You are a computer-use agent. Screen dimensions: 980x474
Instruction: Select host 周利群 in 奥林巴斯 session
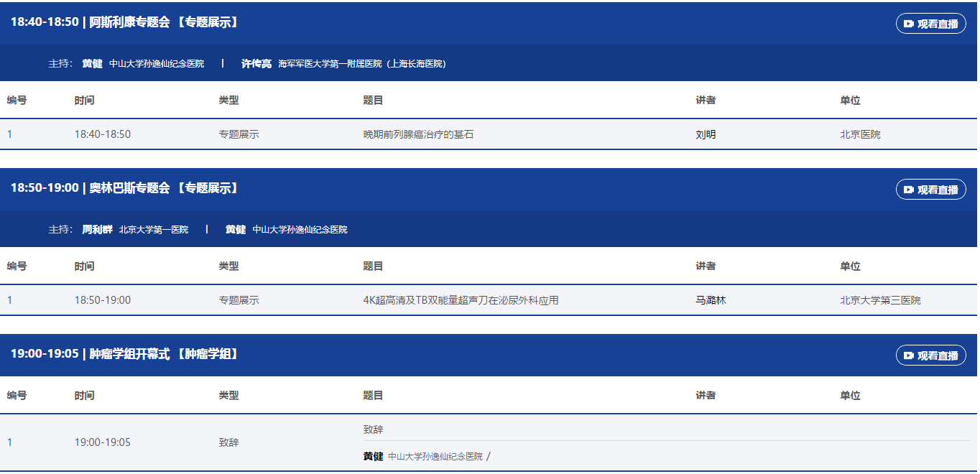click(x=97, y=230)
